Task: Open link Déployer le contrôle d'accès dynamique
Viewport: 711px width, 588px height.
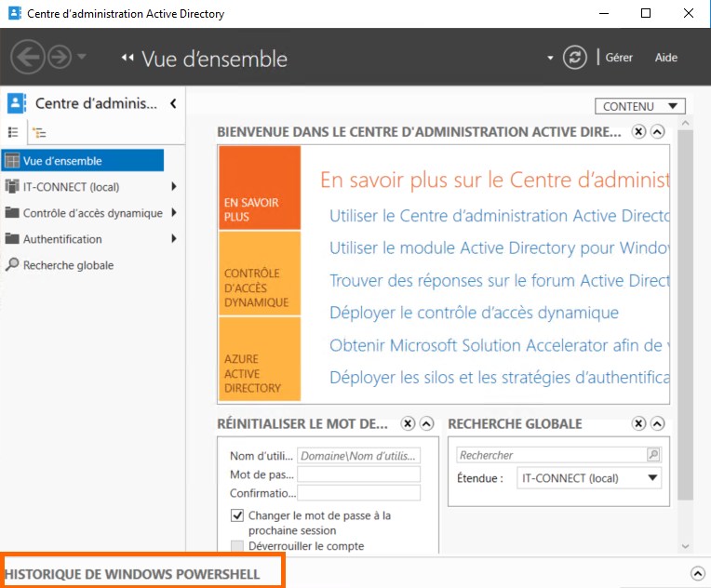Action: [474, 313]
